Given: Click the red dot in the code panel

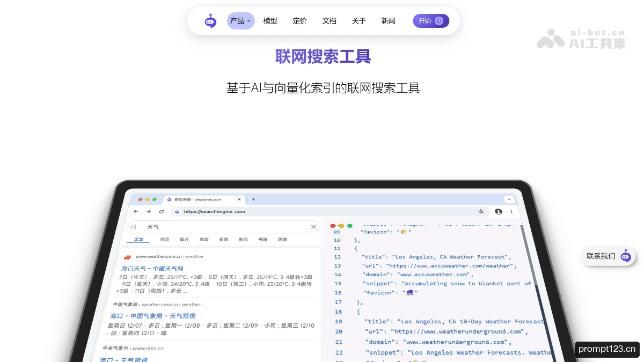Looking at the screenshot, I should 333,226.
